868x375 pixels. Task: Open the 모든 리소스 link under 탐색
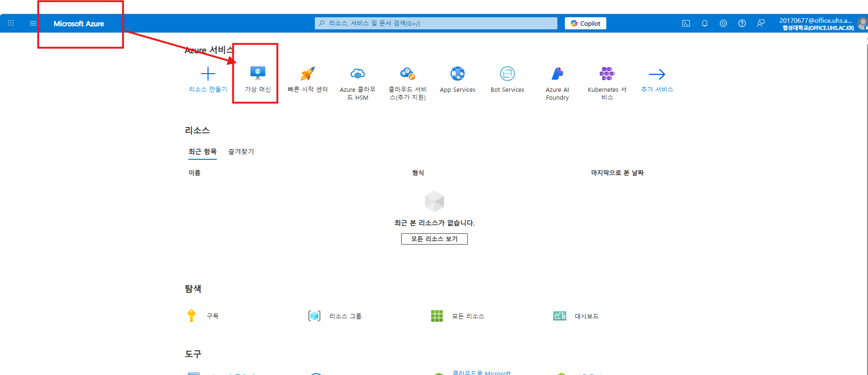click(468, 316)
